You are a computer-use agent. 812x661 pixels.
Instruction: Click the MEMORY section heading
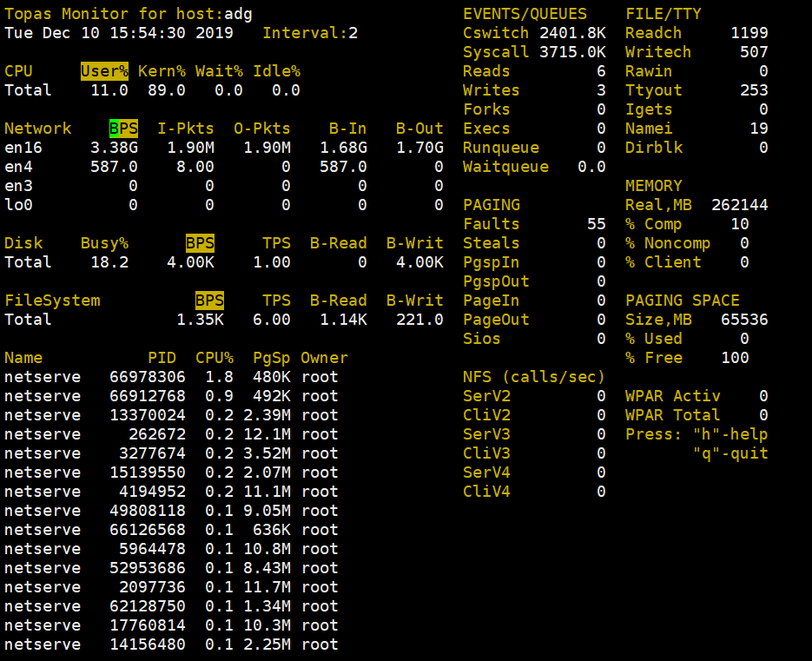(x=654, y=186)
